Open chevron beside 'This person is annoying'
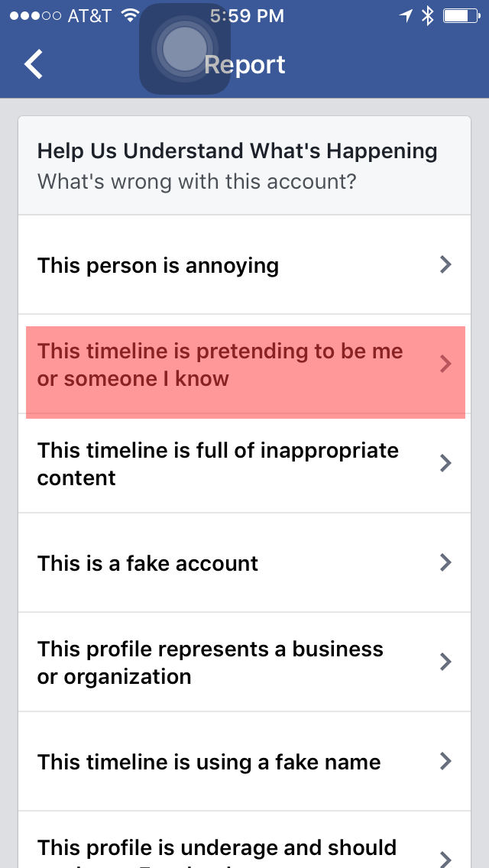 445,264
